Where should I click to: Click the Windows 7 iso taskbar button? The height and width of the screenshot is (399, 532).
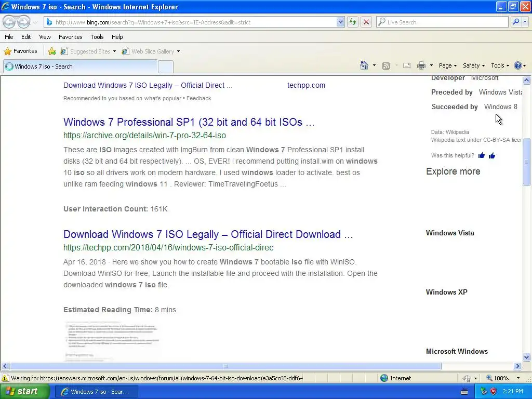(96, 392)
